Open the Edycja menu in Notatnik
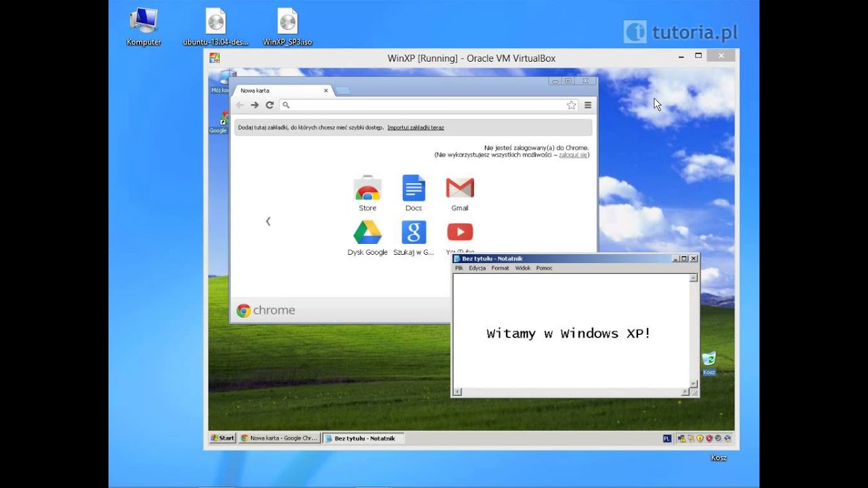 coord(477,268)
